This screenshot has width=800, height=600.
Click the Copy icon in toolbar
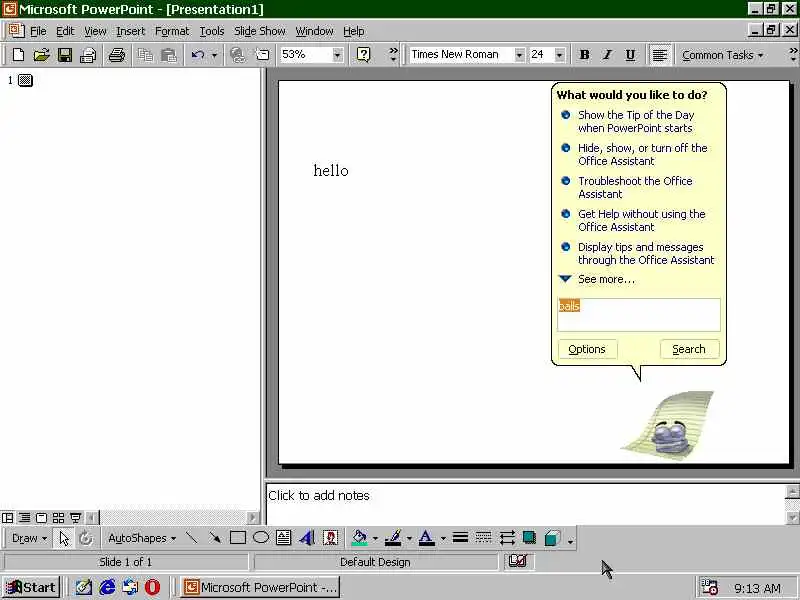(x=145, y=55)
